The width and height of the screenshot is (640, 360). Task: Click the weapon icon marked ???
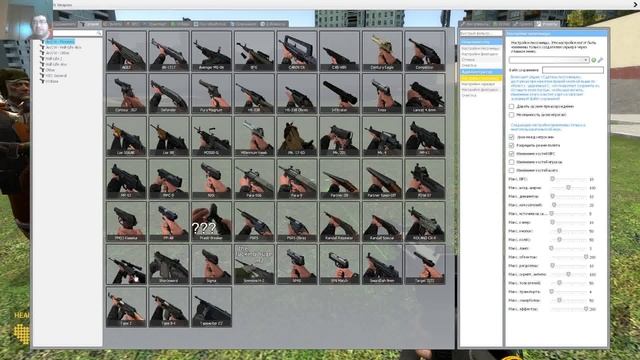pos(211,221)
